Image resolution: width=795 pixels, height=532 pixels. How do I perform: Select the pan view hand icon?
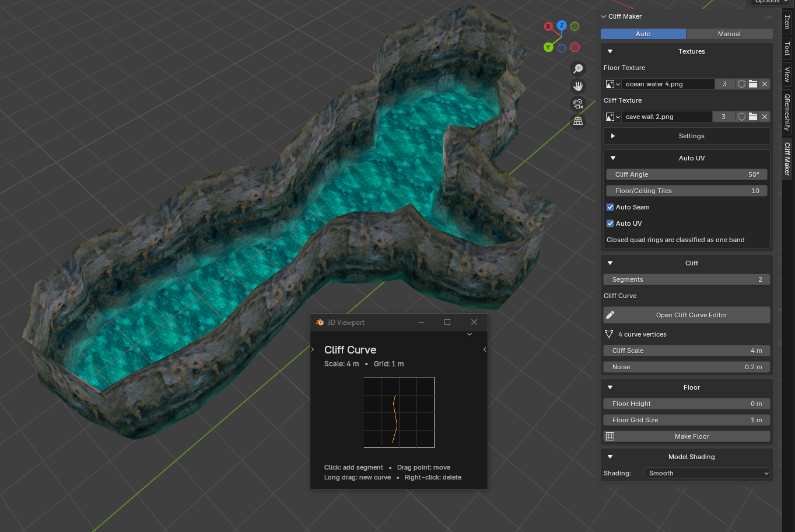578,86
